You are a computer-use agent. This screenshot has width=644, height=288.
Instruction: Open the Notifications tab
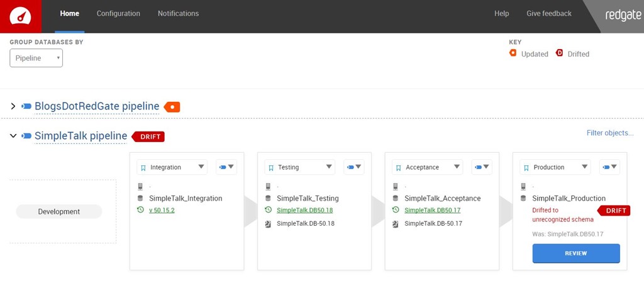coord(178,13)
